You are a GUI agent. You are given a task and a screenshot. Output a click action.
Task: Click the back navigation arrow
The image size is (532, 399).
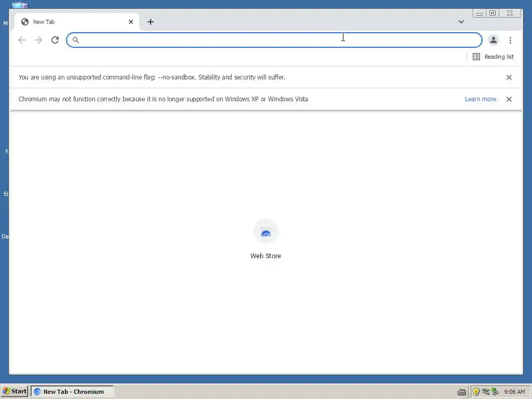(22, 40)
